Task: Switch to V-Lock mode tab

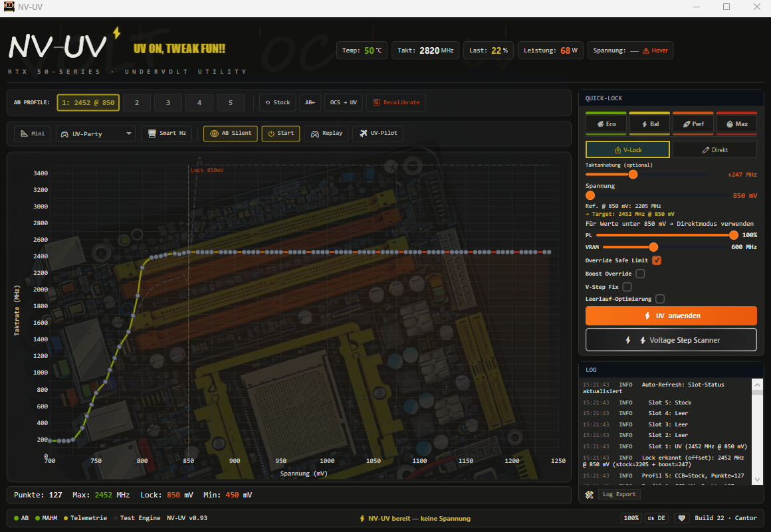Action: pos(627,150)
